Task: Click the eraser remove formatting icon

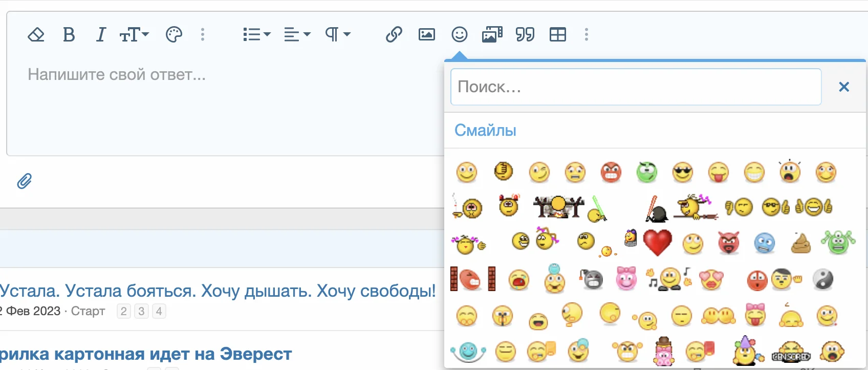Action: (x=36, y=35)
